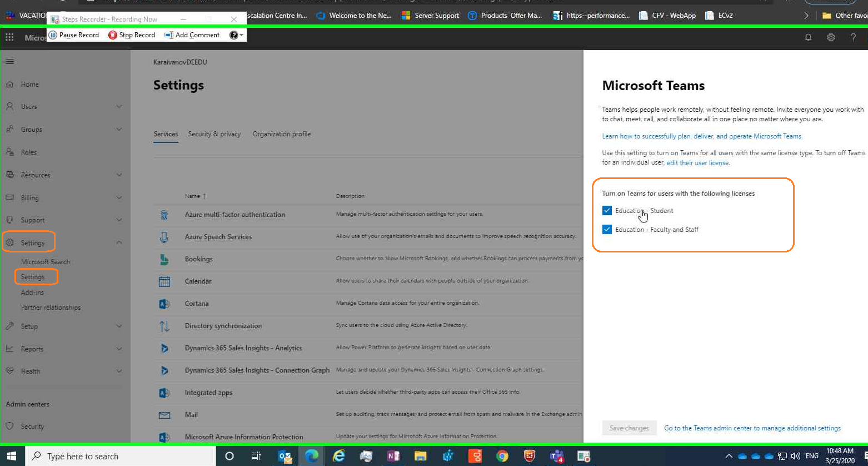Expand the Resources nav section
This screenshot has width=868, height=466.
click(119, 175)
